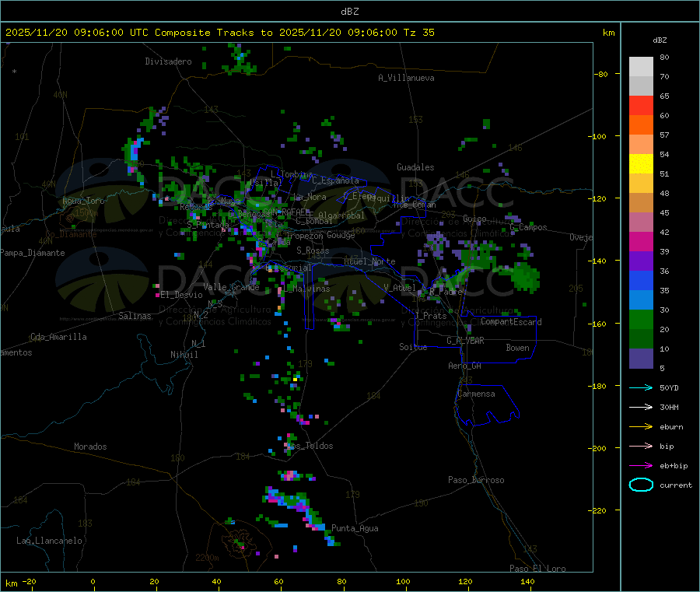Click the 'Paso_El_Loro' map label
This screenshot has height=592, width=700.
point(538,569)
